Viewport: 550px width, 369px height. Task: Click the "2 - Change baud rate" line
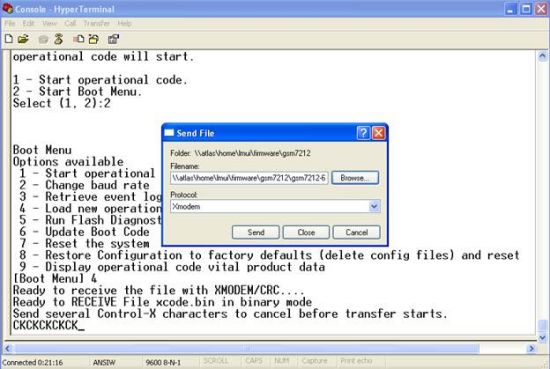click(84, 185)
